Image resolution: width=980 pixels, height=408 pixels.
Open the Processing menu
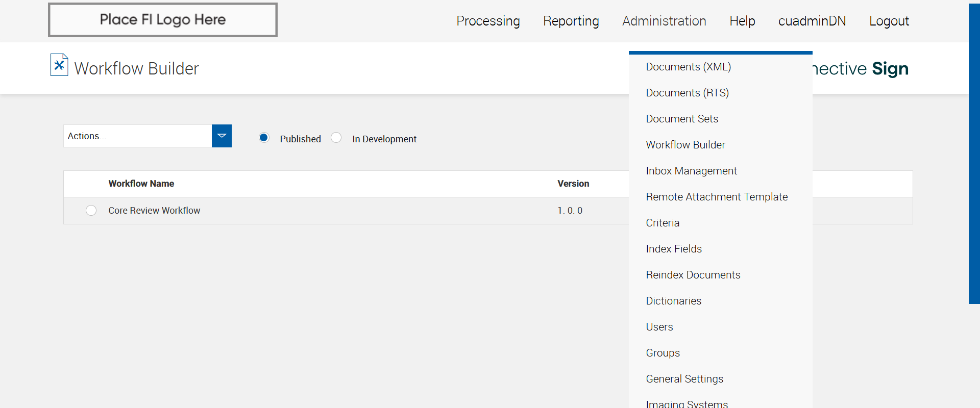[x=488, y=21]
